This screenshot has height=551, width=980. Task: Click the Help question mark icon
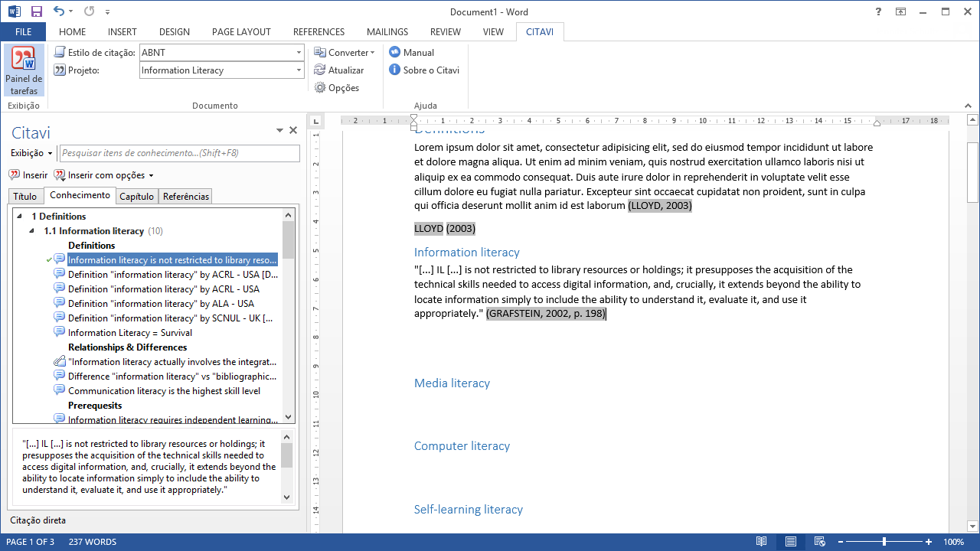coord(878,11)
